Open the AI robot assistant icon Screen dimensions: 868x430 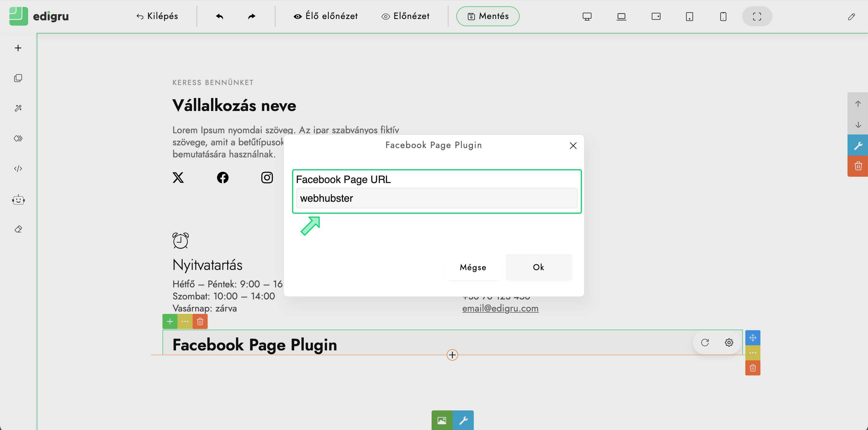[18, 200]
